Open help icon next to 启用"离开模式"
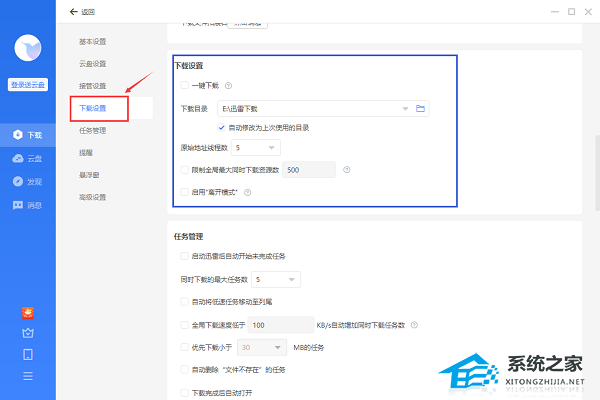Screen dimensions: 600x400 (x=248, y=193)
